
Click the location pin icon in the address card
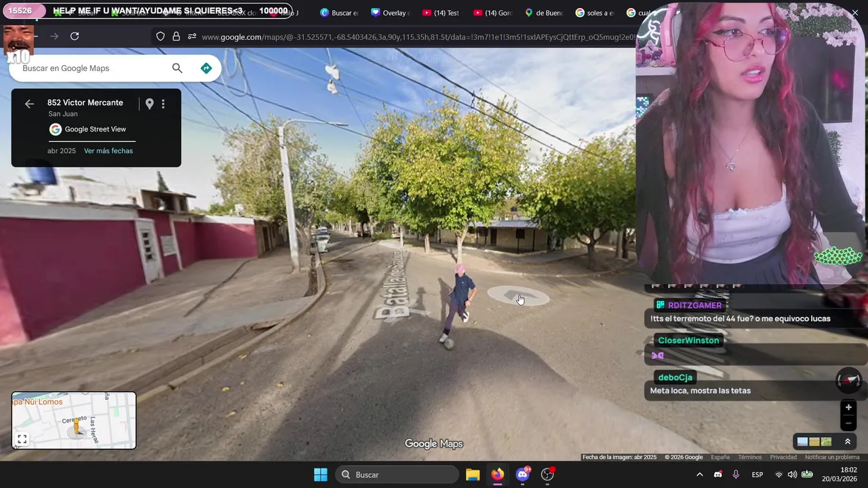point(149,104)
